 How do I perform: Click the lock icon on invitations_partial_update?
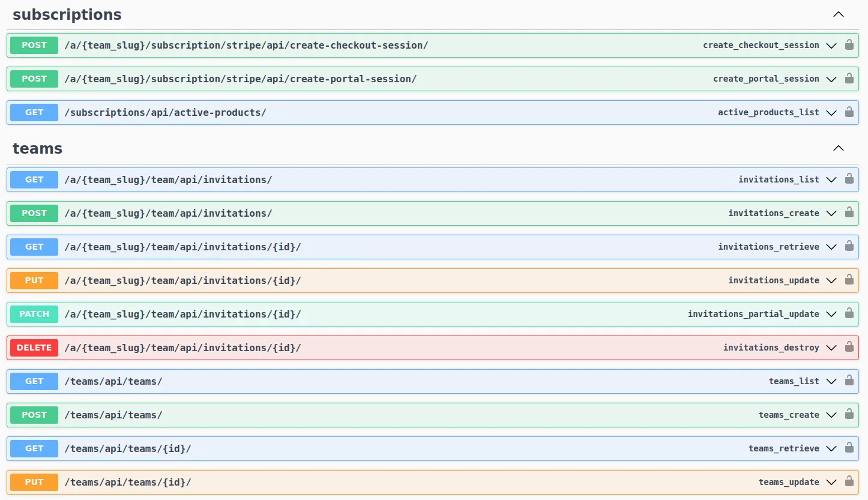pyautogui.click(x=849, y=313)
